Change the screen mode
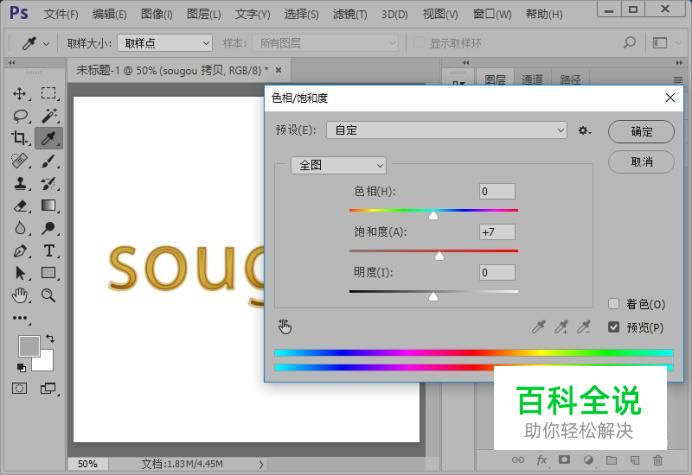The image size is (692, 475). (x=48, y=388)
